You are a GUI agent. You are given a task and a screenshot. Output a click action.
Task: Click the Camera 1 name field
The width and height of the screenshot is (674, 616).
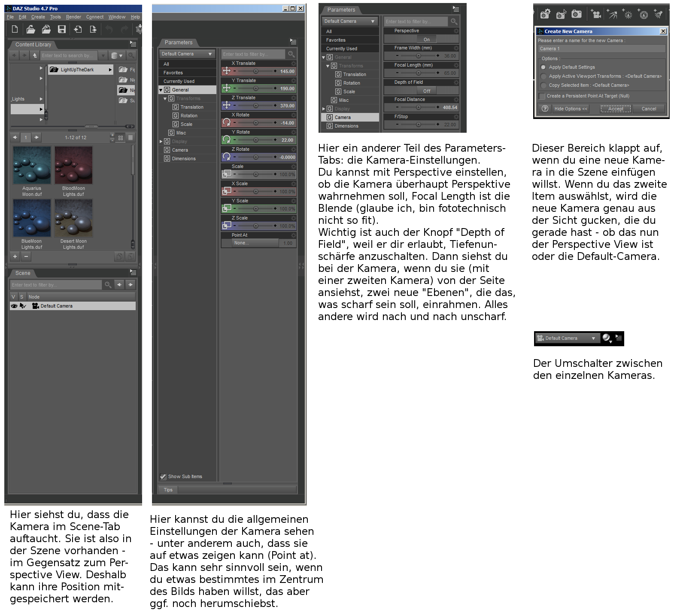pyautogui.click(x=601, y=49)
